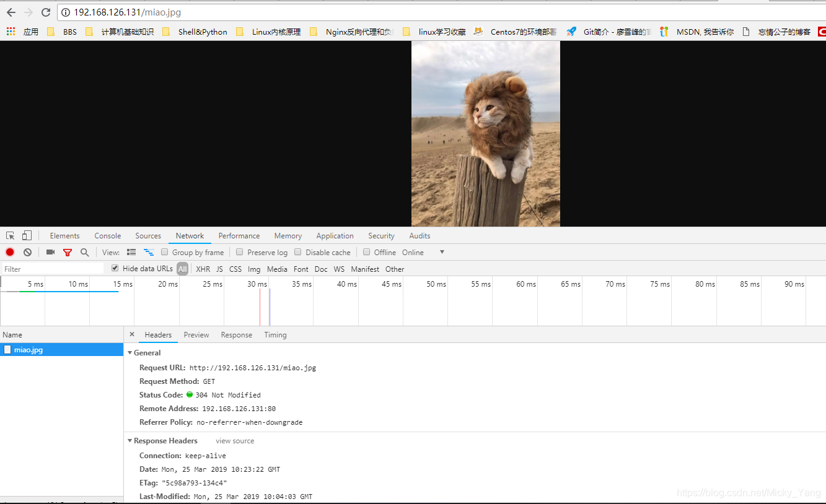Switch to the Console tab

(108, 236)
